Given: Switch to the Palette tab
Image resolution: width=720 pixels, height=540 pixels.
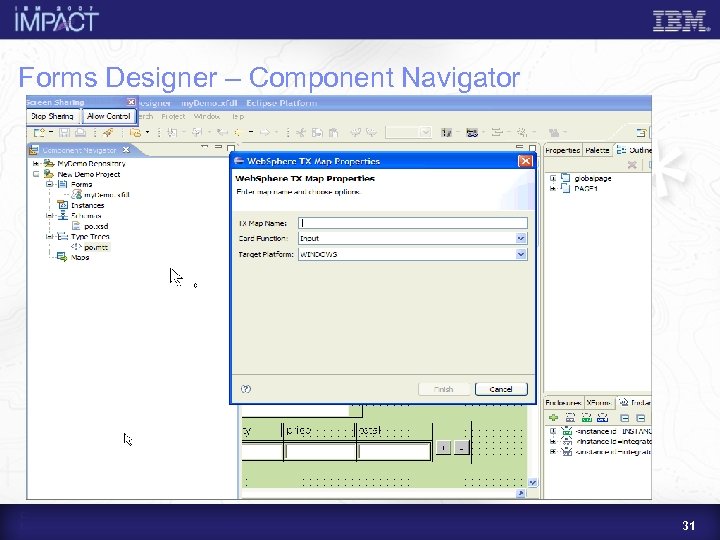Looking at the screenshot, I should 597,150.
